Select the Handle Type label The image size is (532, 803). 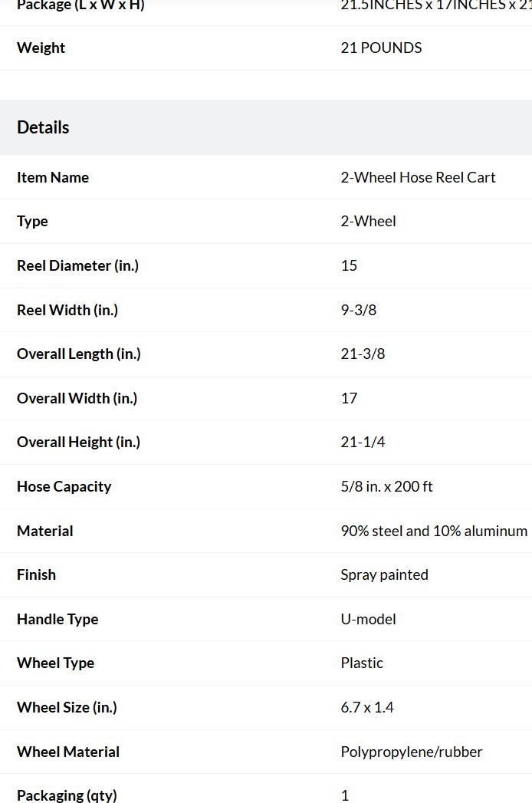(x=57, y=619)
